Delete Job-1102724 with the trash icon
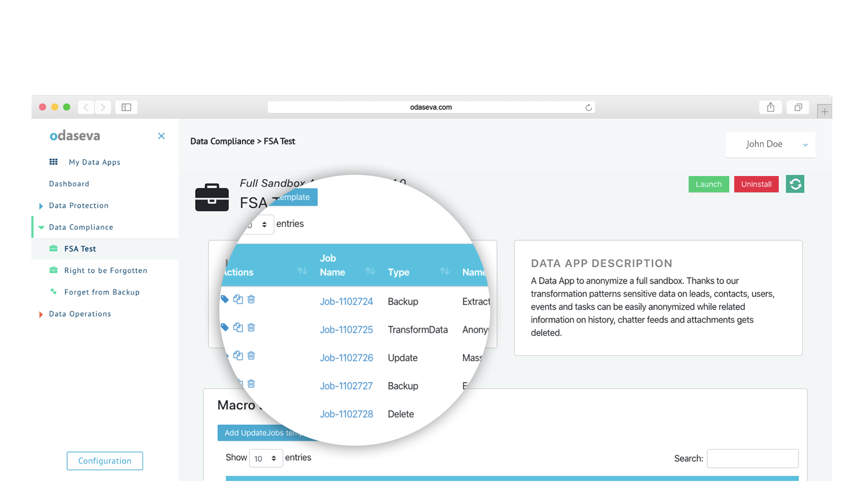 251,299
